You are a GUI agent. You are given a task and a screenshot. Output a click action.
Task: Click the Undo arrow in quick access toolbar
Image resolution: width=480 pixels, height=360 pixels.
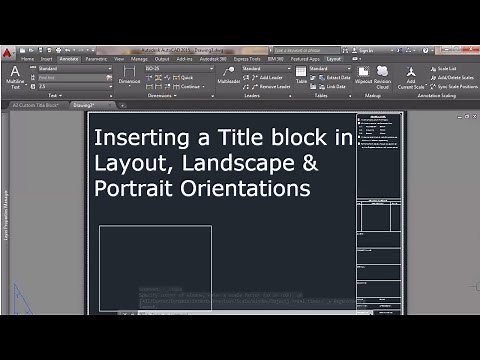click(x=68, y=50)
